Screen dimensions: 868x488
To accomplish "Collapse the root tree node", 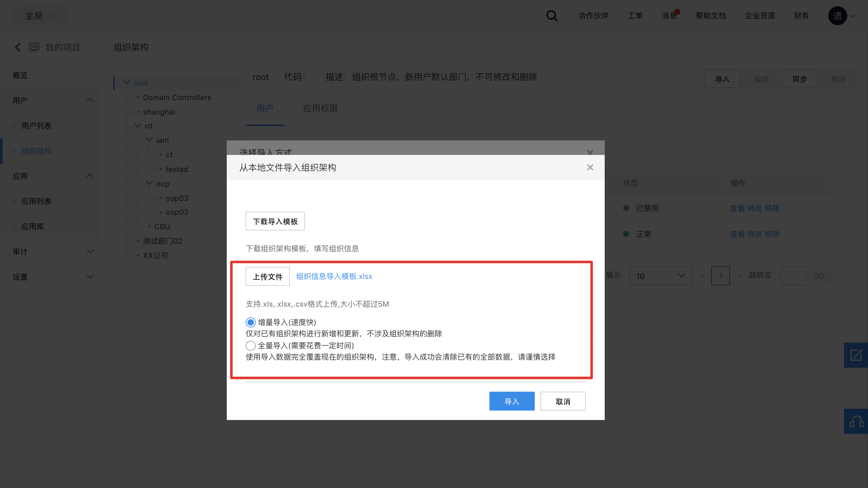I will [x=127, y=82].
